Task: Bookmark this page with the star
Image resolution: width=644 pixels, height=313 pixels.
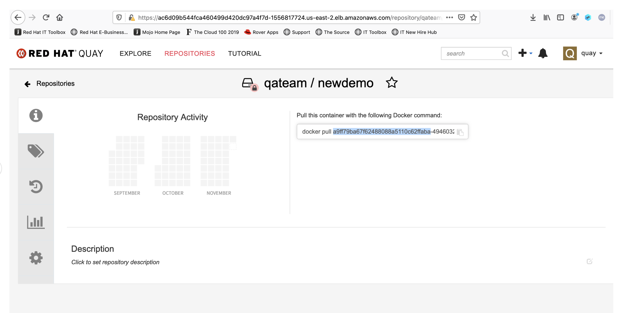Action: tap(474, 17)
